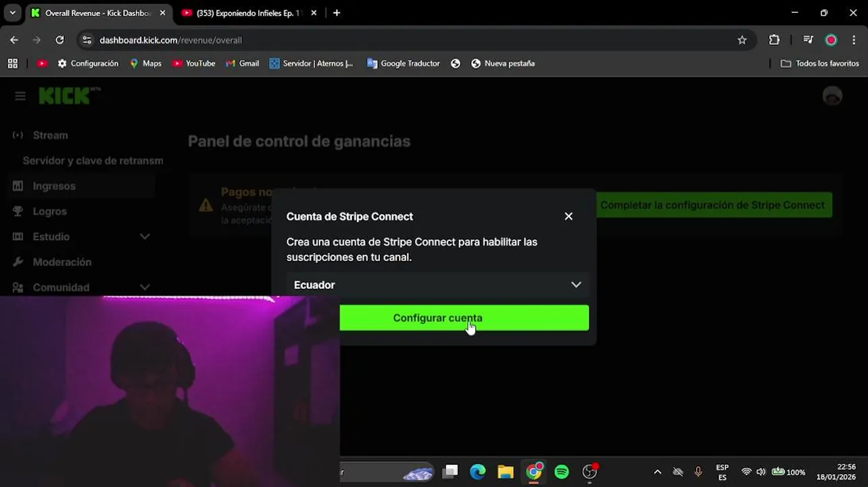The height and width of the screenshot is (487, 868).
Task: Open the Chrome three-dot menu
Action: point(854,40)
